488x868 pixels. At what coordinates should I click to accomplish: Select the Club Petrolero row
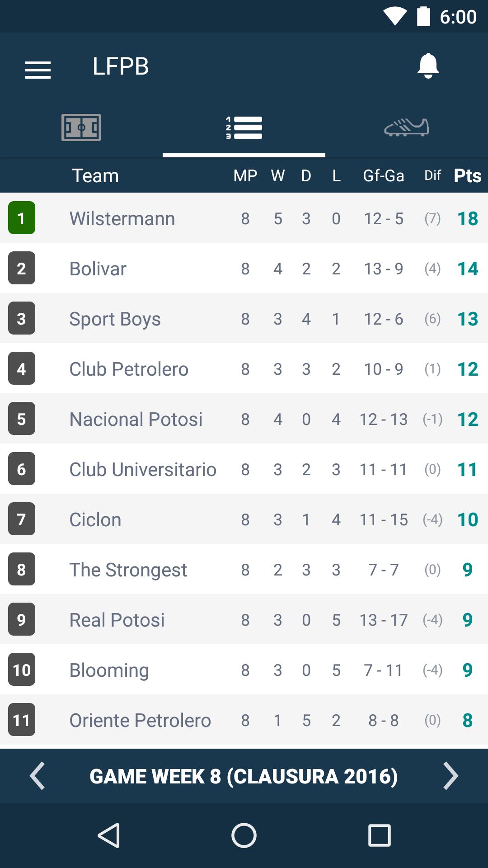(x=244, y=368)
